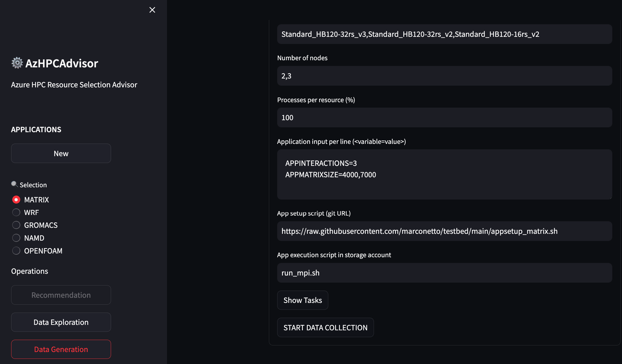Start data collection with the button

pos(325,327)
